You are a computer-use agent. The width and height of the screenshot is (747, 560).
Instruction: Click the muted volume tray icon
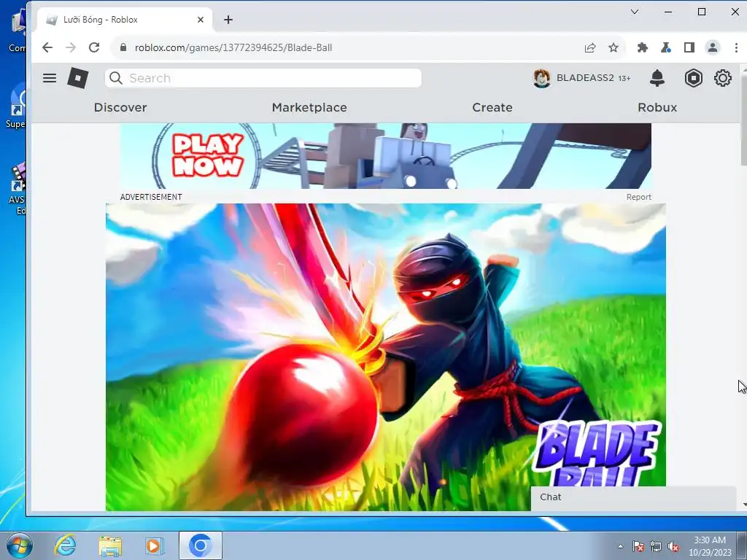[x=673, y=546]
